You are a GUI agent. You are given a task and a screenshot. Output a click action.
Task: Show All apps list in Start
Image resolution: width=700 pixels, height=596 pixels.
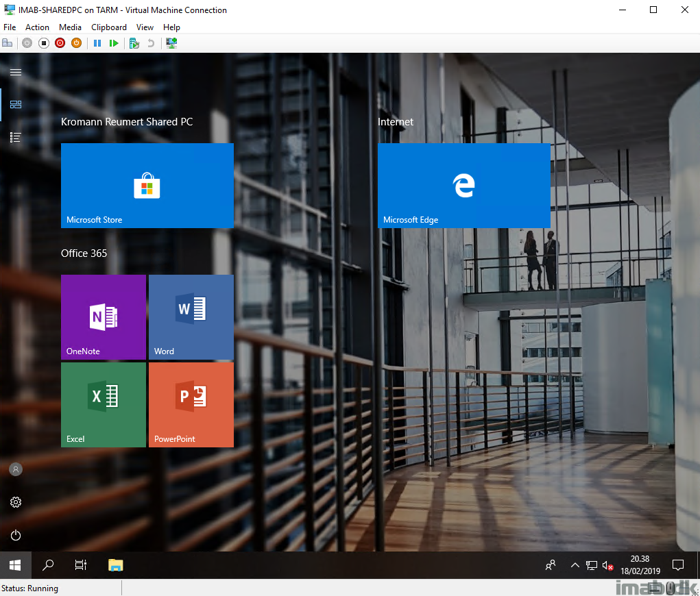(16, 138)
